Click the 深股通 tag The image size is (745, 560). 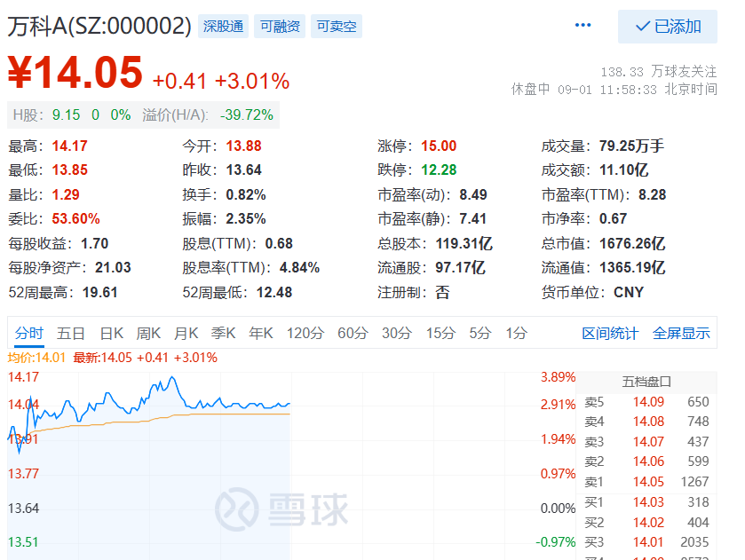click(223, 26)
